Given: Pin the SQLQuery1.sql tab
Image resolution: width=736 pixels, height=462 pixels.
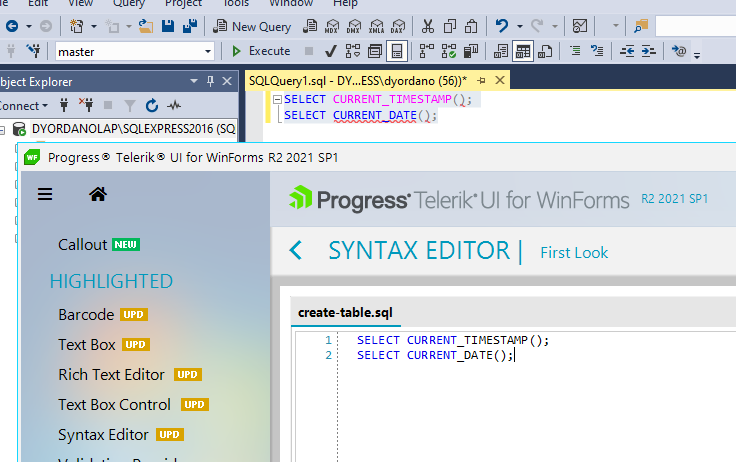Looking at the screenshot, I should 481,81.
